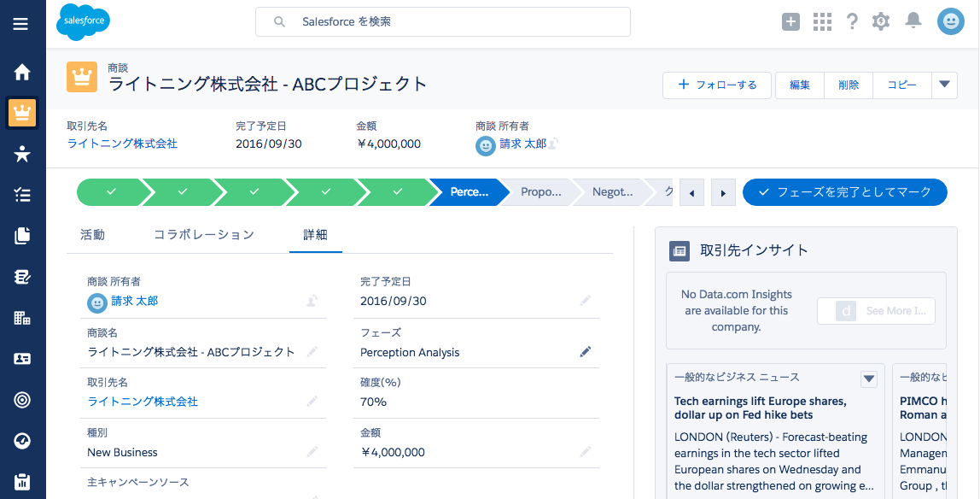Switch to the コラボレーション tab

tap(204, 234)
